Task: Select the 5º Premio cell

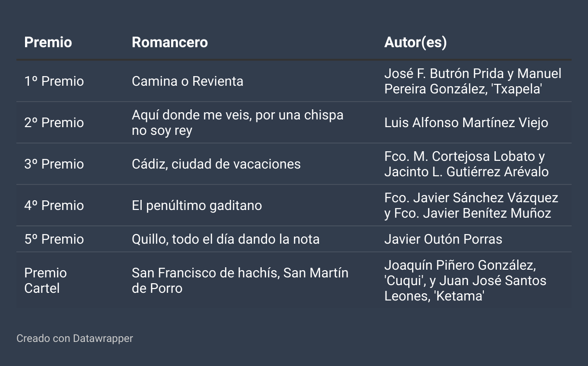Action: (54, 239)
